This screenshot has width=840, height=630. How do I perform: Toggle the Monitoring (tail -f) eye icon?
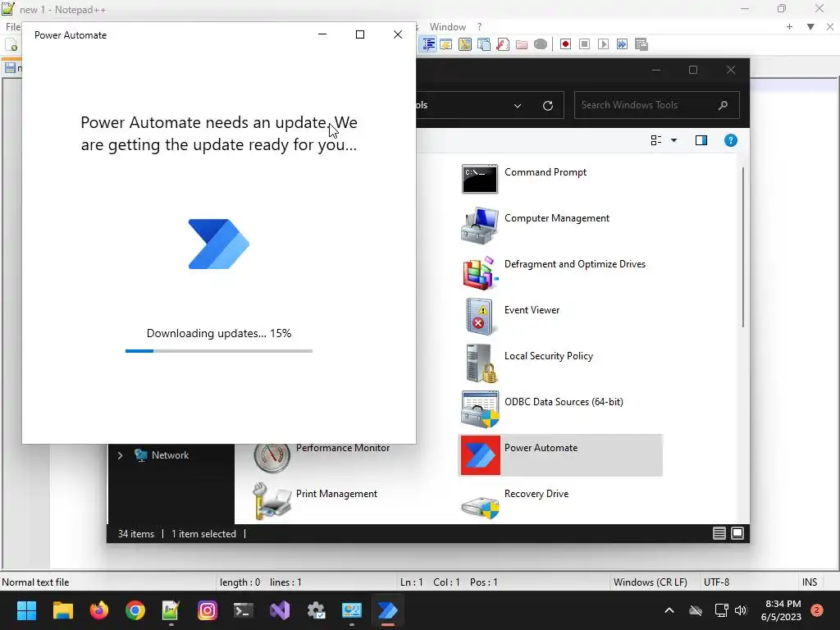(541, 44)
